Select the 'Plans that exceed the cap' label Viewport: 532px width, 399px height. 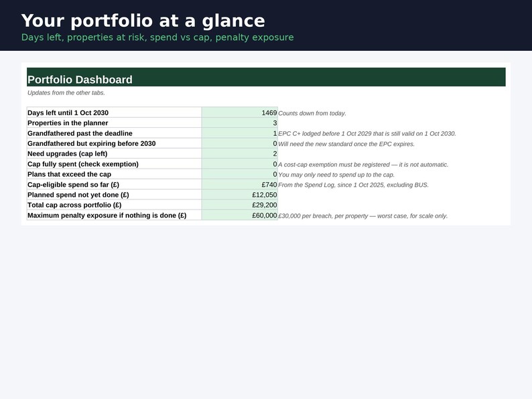click(x=114, y=174)
